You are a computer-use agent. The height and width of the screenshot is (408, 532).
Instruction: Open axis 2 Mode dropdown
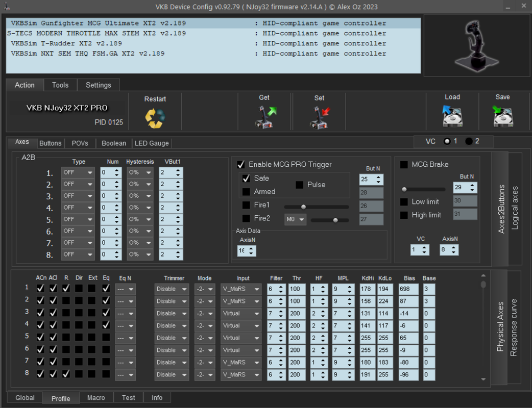point(205,301)
